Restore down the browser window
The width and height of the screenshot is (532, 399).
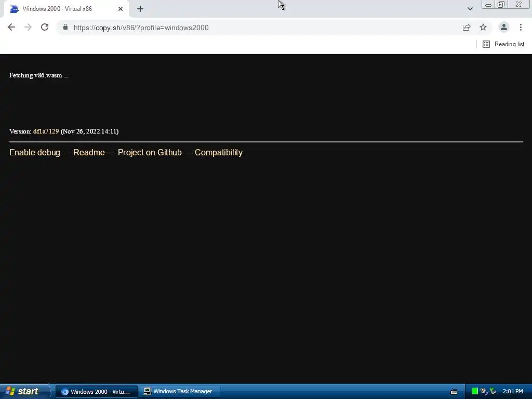coord(501,4)
